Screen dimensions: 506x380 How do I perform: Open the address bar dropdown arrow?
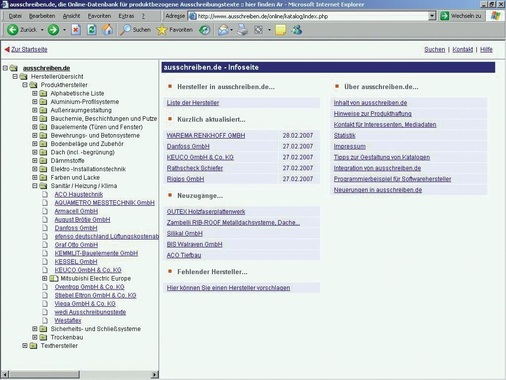coord(432,16)
